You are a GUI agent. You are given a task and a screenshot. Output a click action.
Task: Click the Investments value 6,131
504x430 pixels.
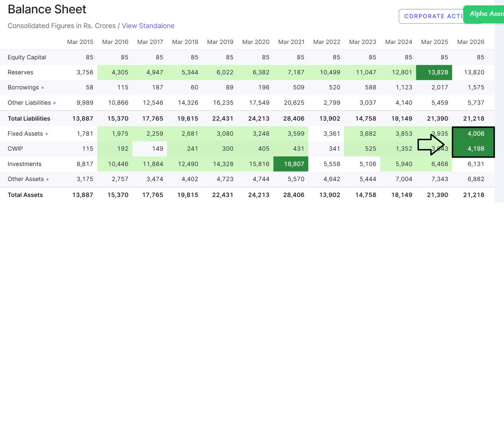(476, 164)
